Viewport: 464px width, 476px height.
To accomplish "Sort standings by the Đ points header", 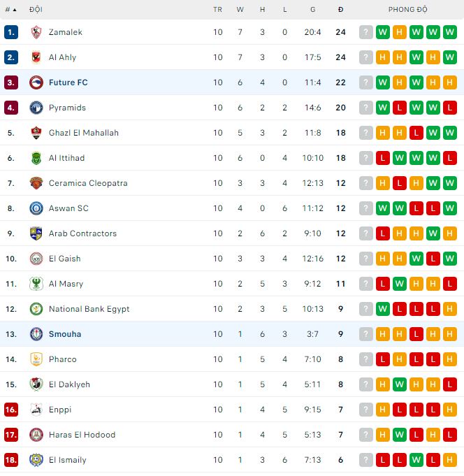I will click(x=340, y=10).
